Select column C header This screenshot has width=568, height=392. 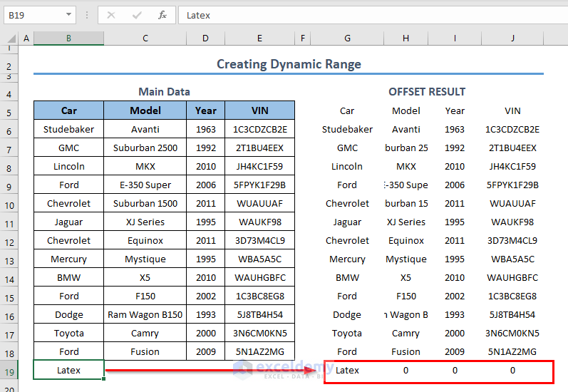click(x=145, y=38)
